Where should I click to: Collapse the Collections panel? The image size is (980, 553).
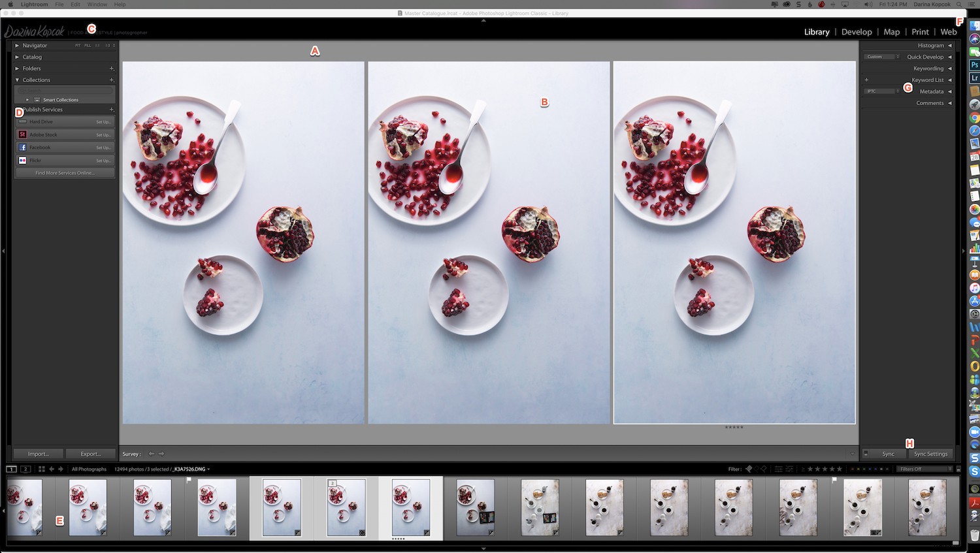[x=18, y=80]
